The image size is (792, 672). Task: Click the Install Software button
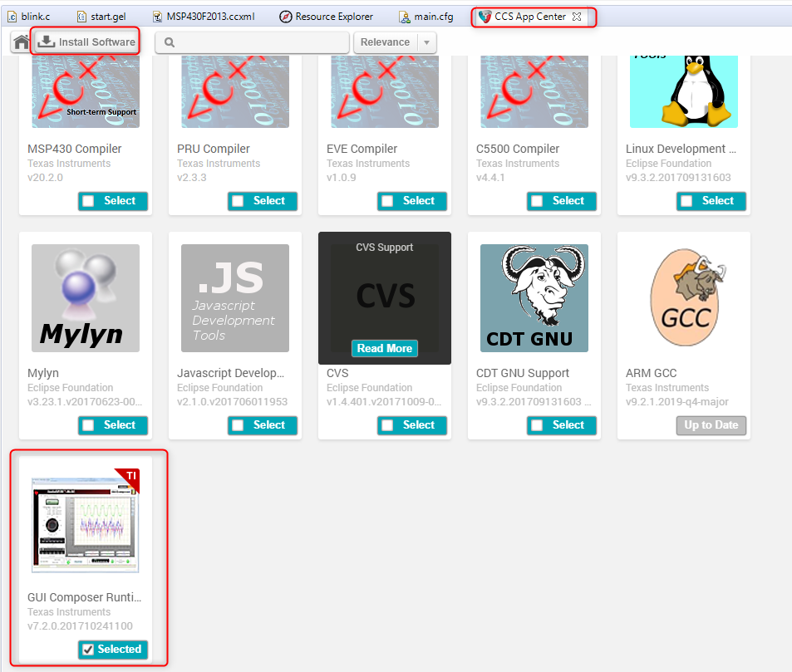[87, 42]
